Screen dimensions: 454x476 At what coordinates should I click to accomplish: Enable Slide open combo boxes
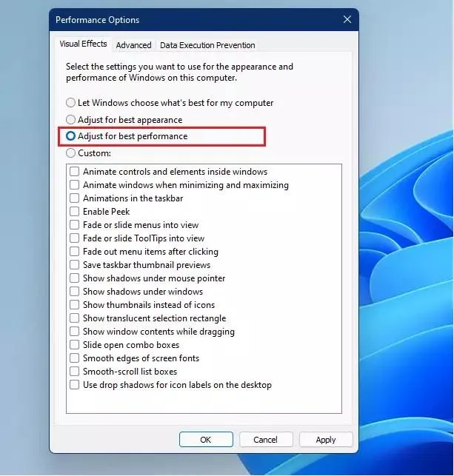(x=74, y=345)
